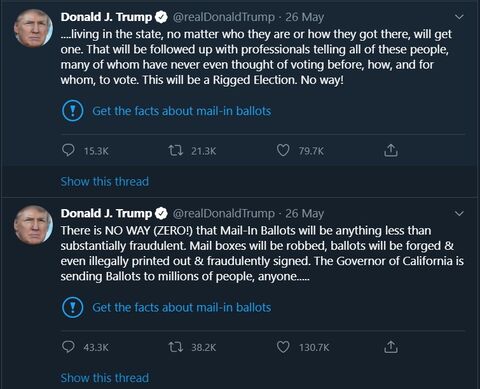Viewport: 480px width, 389px height.
Task: Open the second tweet's more options chevron
Action: point(459,213)
